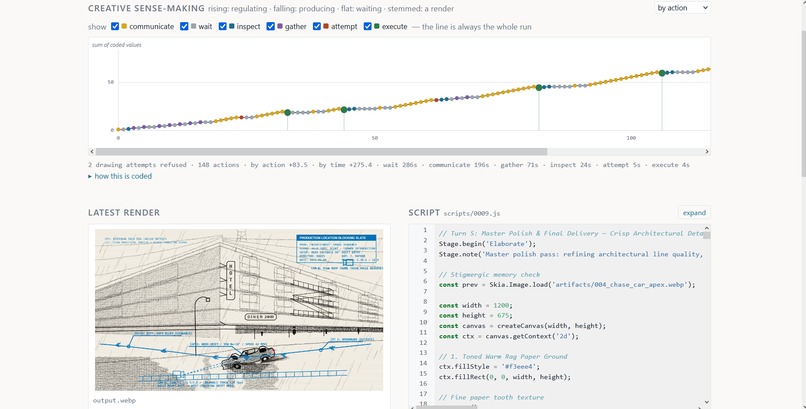Expand 'how this is coded' details

tap(120, 176)
